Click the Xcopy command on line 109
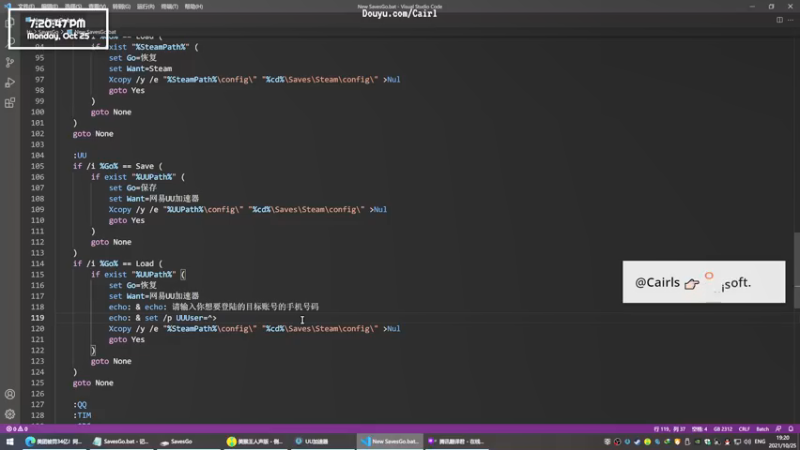Viewport: 800px width, 450px height. pos(247,209)
